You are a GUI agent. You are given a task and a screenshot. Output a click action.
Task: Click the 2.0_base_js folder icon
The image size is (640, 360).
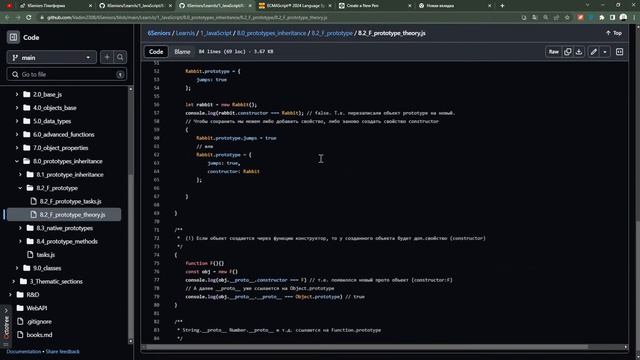[x=27, y=94]
